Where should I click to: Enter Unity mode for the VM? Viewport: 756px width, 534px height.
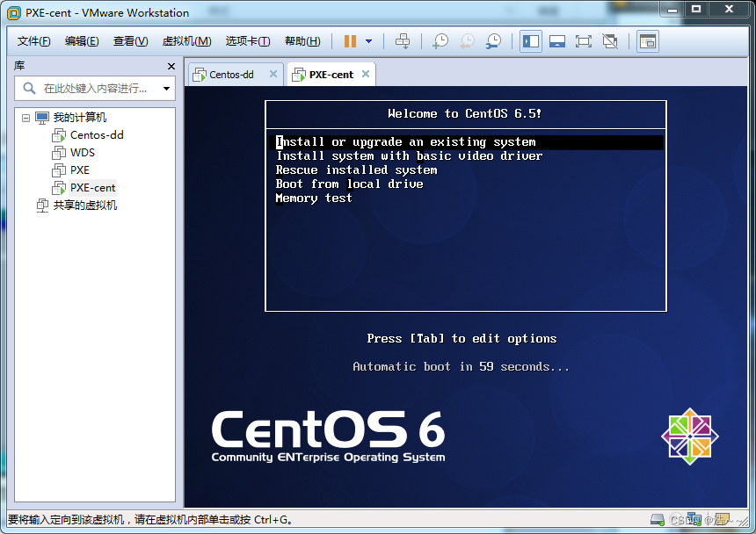pos(612,41)
